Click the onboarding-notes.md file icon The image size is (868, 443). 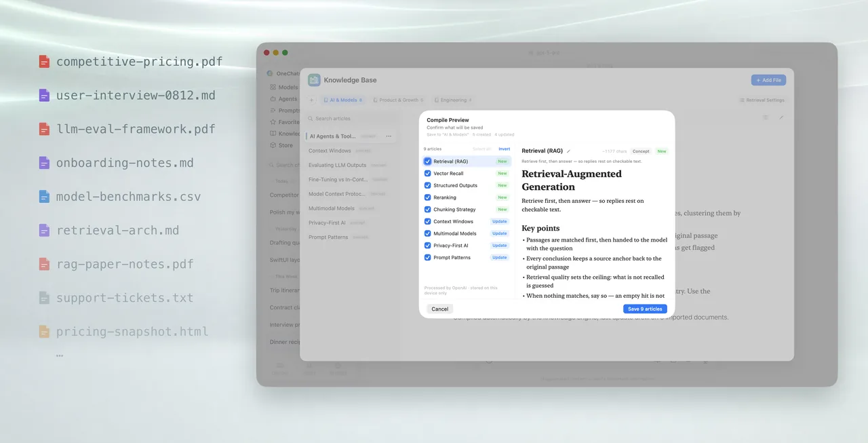tap(44, 163)
